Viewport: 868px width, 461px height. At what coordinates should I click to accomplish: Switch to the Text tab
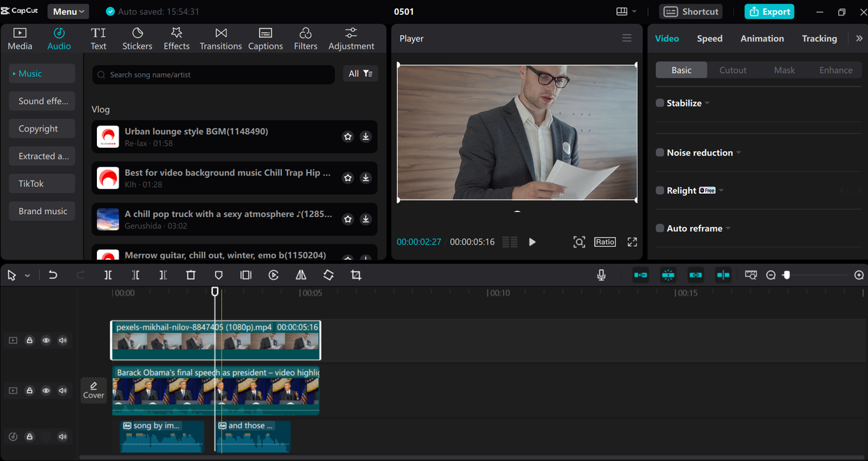pos(98,39)
